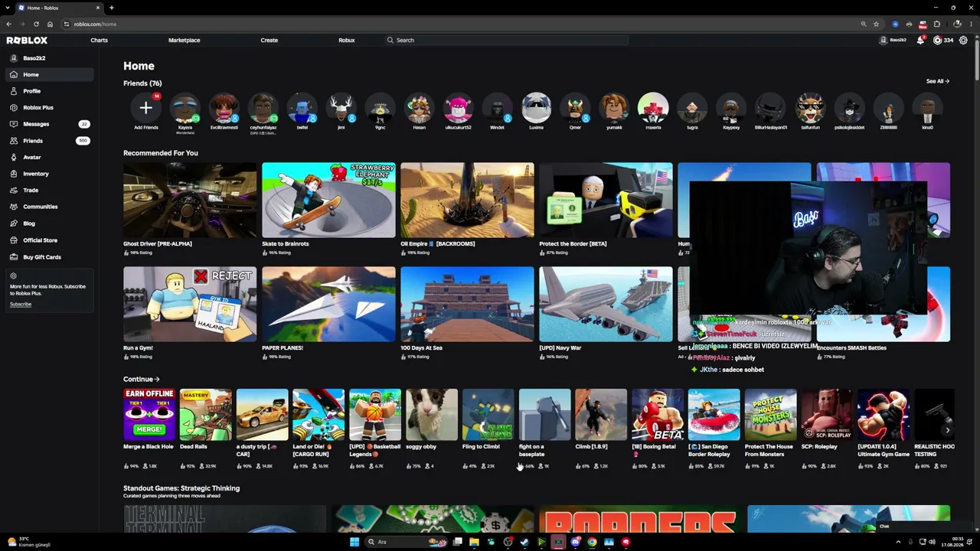The image size is (980, 551).
Task: Open the Roblox settings gear
Action: 963,41
